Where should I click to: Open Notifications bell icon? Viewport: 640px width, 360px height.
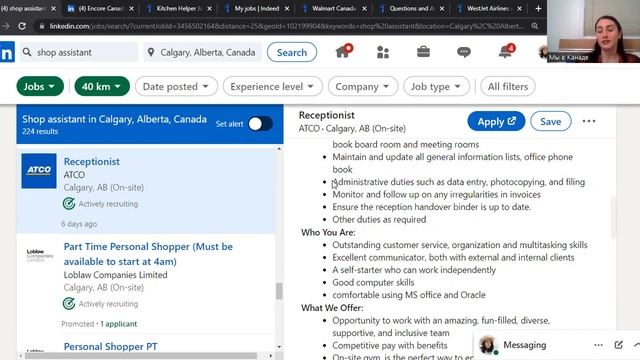[505, 51]
